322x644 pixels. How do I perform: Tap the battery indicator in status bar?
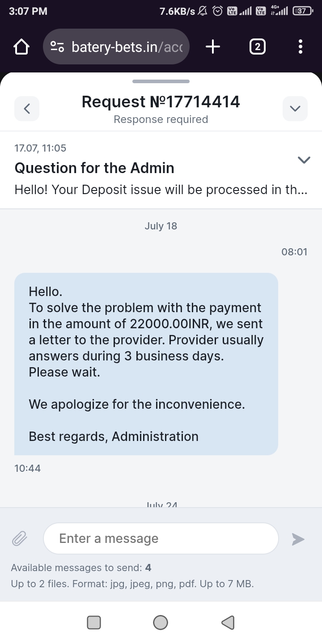302,11
